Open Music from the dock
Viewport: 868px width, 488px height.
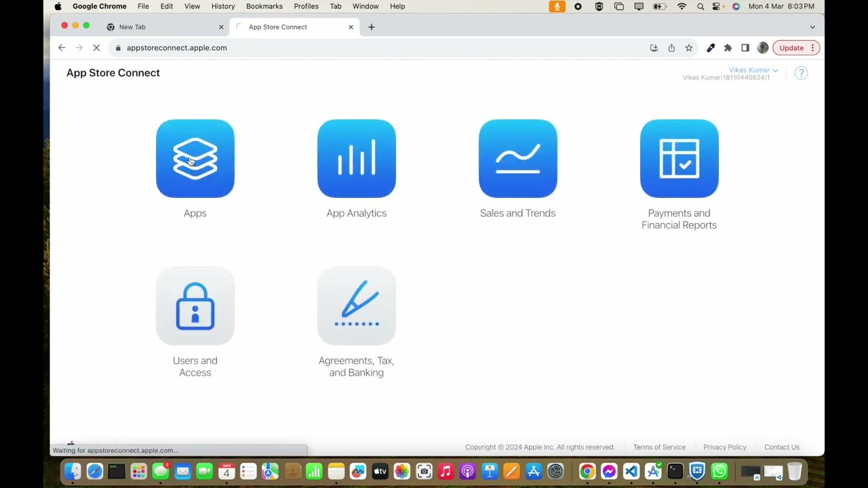click(446, 471)
